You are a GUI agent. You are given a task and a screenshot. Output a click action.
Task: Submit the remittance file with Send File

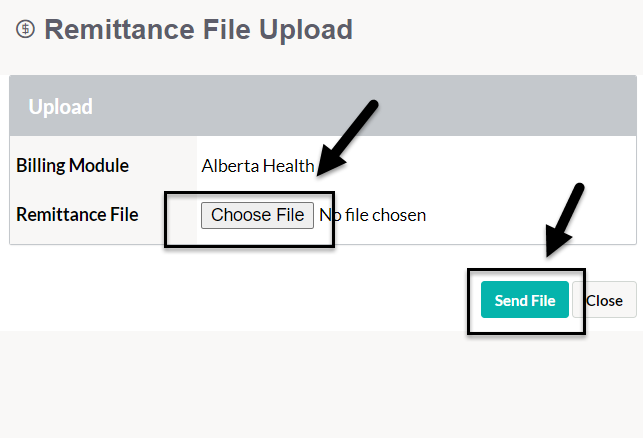(524, 300)
